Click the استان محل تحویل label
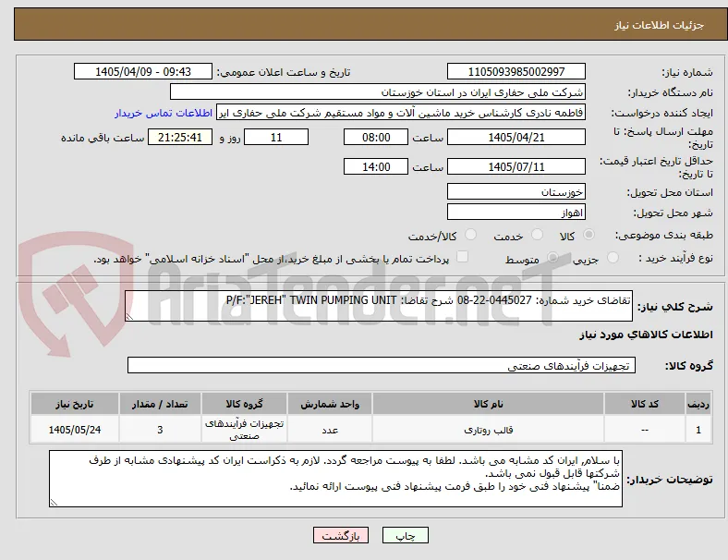Viewport: 728px width, 560px height. [x=670, y=192]
